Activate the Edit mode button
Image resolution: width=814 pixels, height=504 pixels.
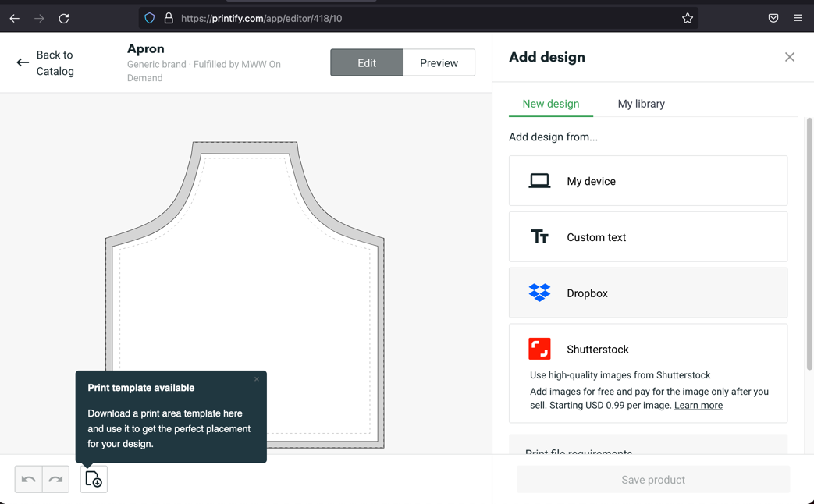click(x=367, y=63)
